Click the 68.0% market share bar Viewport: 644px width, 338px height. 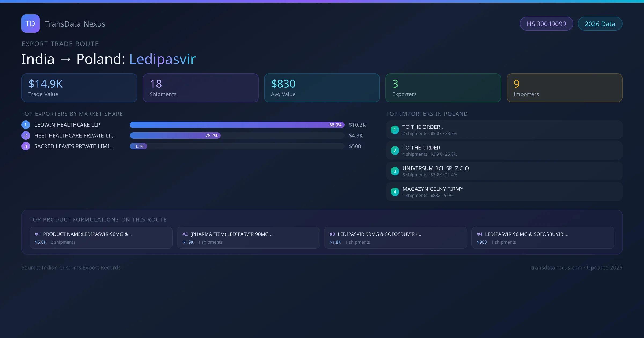coord(237,125)
